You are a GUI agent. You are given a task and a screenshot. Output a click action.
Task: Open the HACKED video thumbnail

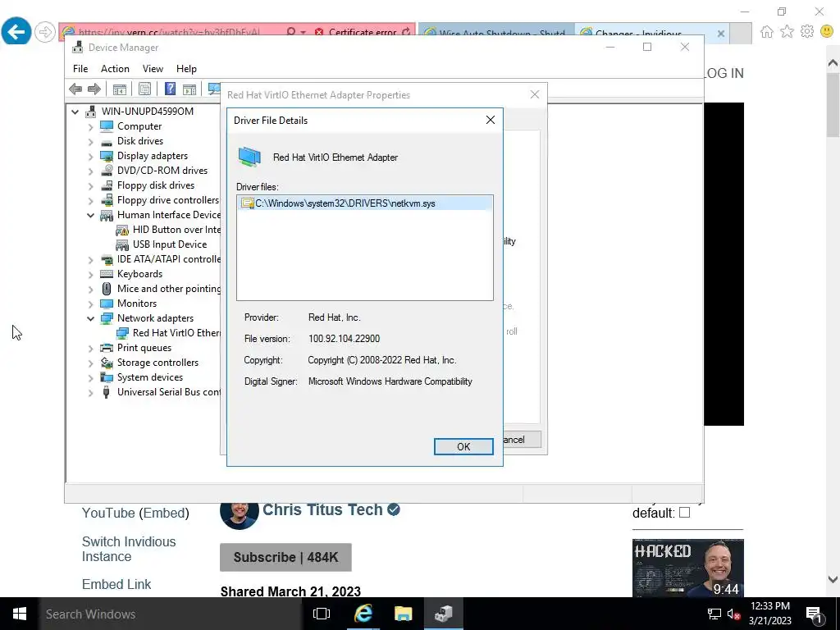pos(688,568)
